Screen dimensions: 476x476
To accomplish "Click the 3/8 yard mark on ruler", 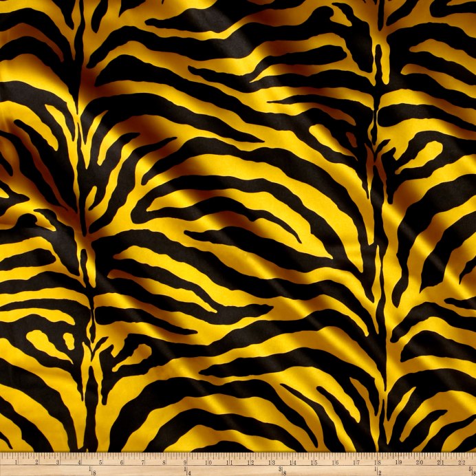I will 283,470.
